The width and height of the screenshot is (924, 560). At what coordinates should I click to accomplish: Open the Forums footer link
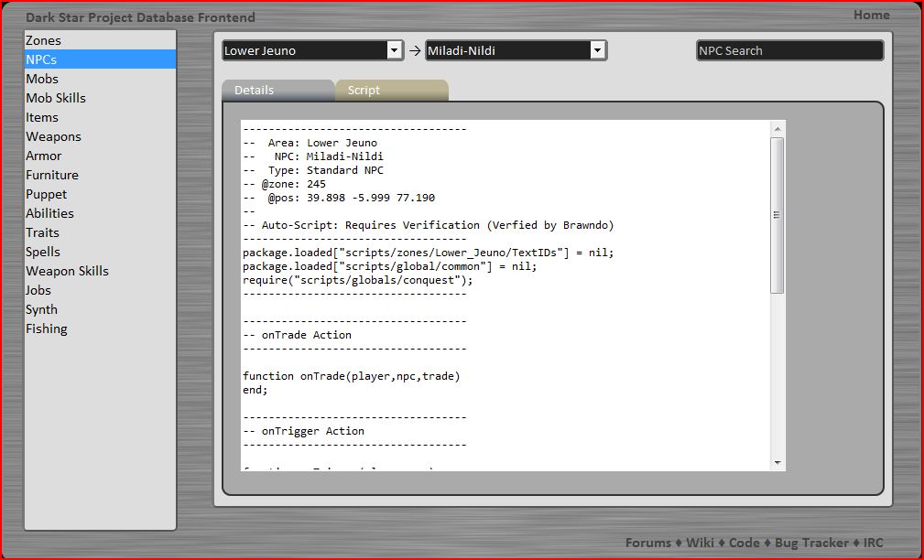coord(648,543)
